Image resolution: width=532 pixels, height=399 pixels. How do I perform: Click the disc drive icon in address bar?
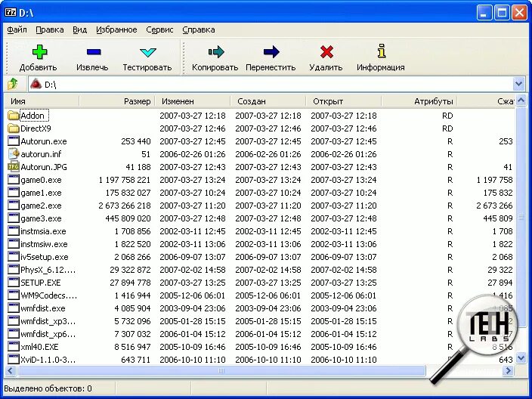pos(36,84)
